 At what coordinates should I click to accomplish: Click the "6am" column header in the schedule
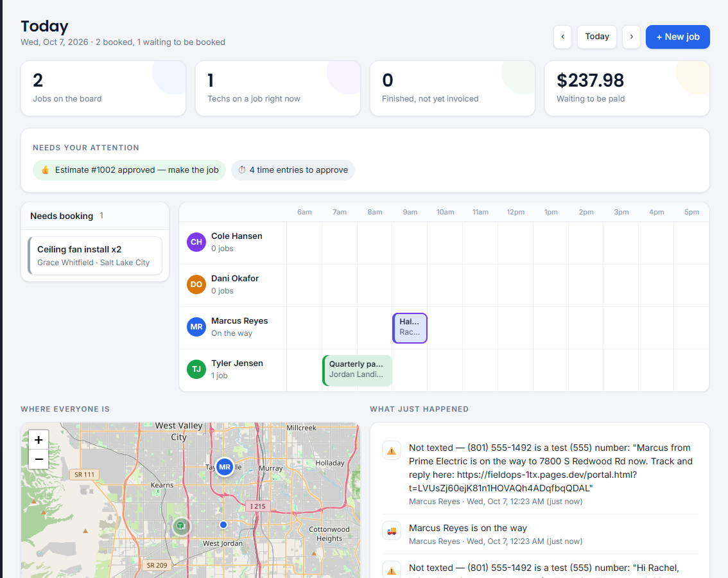point(304,213)
